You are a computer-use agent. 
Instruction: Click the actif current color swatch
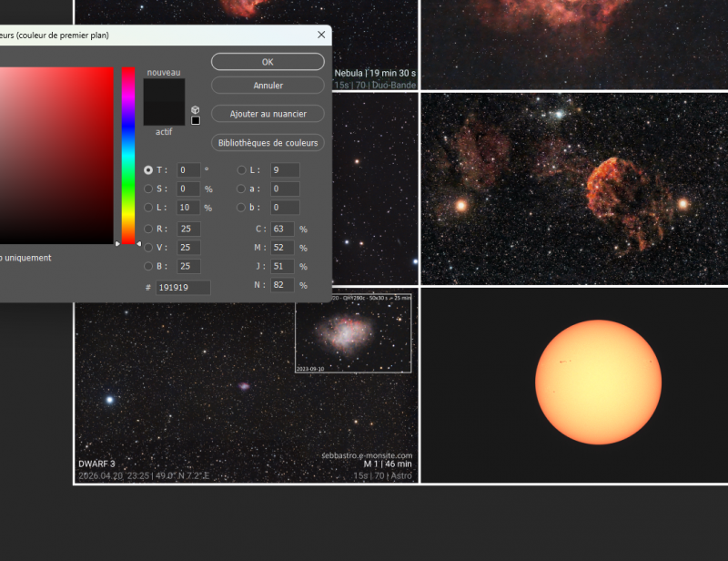(164, 114)
